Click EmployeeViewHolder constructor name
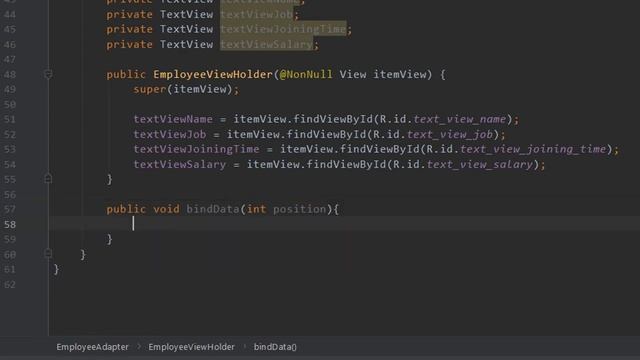This screenshot has height=360, width=640. coord(213,74)
